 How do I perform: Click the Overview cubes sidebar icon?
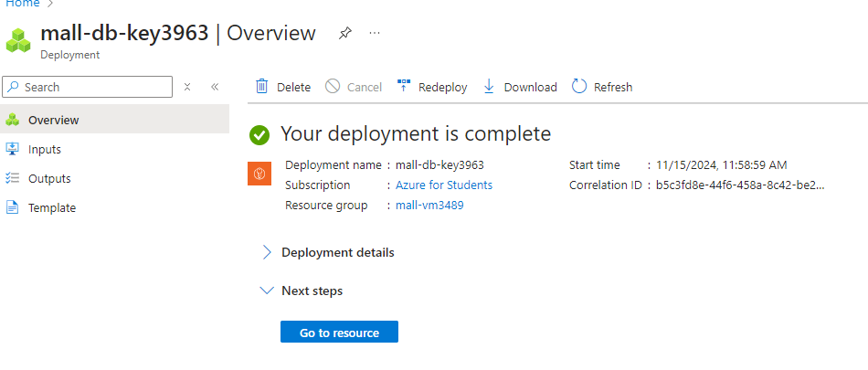[12, 120]
